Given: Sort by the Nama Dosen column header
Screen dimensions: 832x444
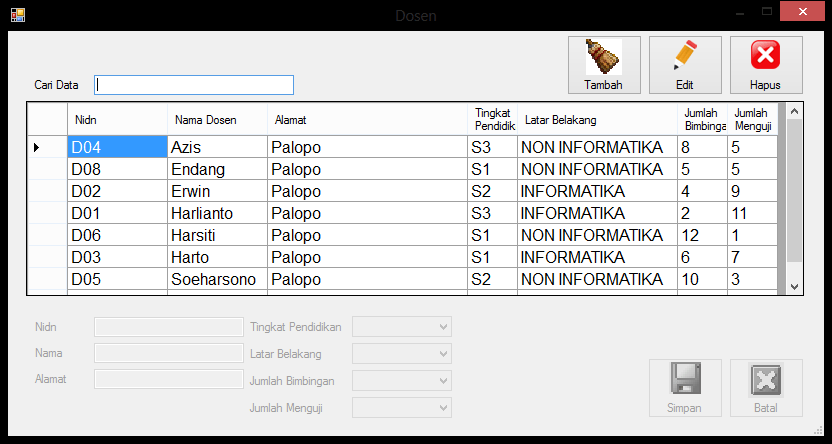Looking at the screenshot, I should tap(216, 120).
